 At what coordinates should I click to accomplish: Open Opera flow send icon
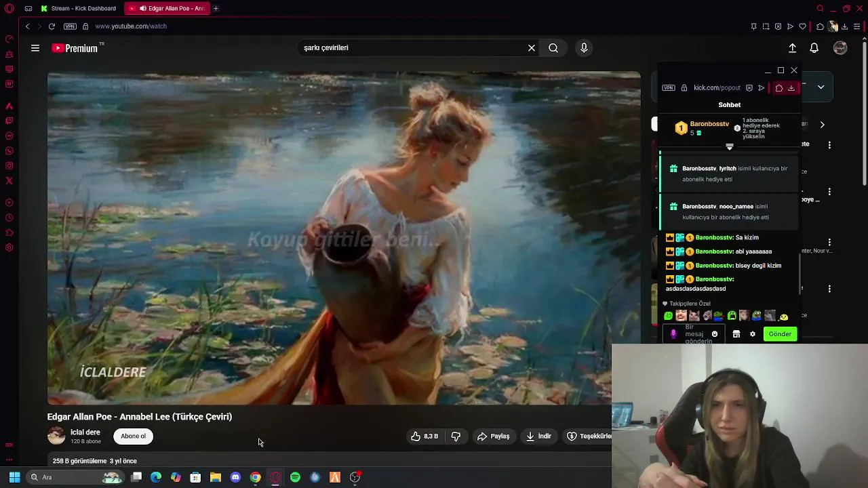[790, 26]
